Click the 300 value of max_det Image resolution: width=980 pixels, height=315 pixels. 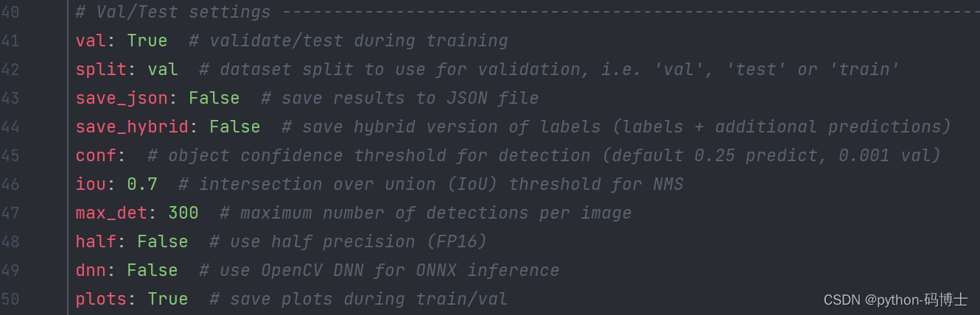[183, 213]
